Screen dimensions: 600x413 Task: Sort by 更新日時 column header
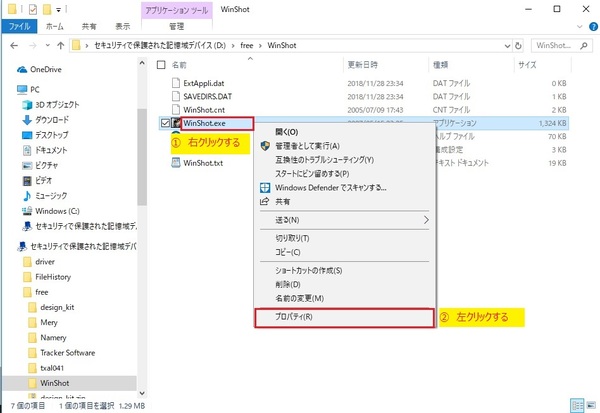coord(386,65)
